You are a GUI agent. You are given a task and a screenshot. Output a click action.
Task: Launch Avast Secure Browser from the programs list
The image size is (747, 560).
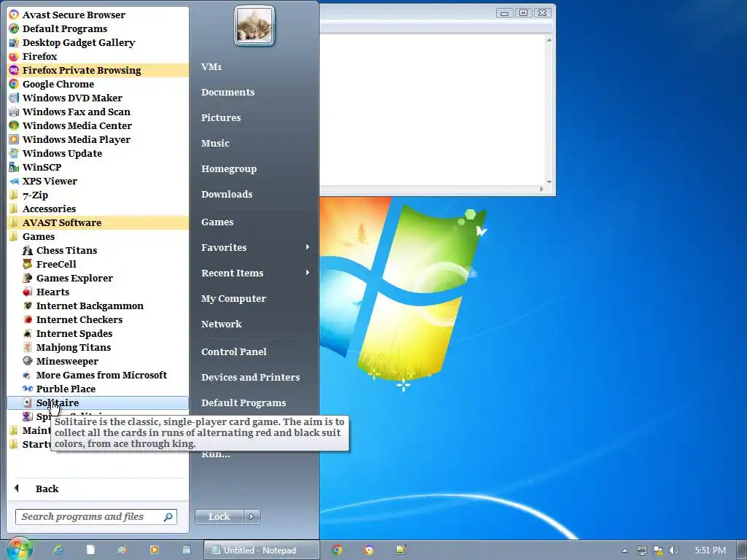pyautogui.click(x=98, y=15)
